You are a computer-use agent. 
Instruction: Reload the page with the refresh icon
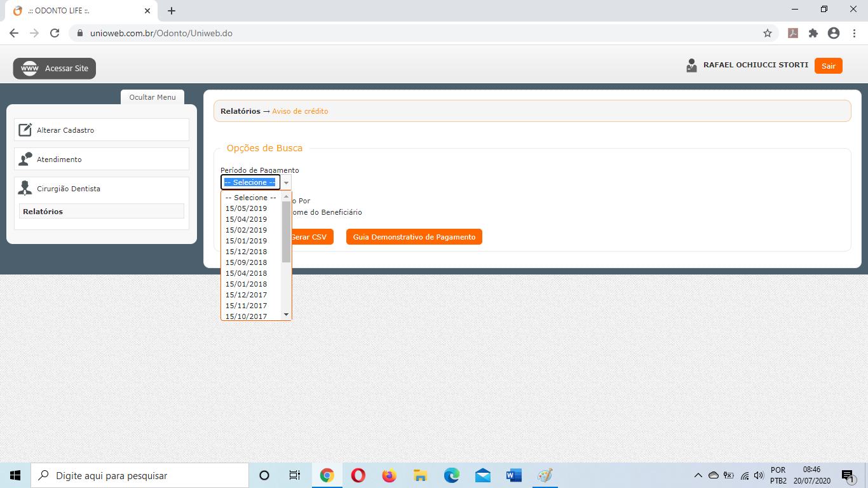click(x=55, y=33)
